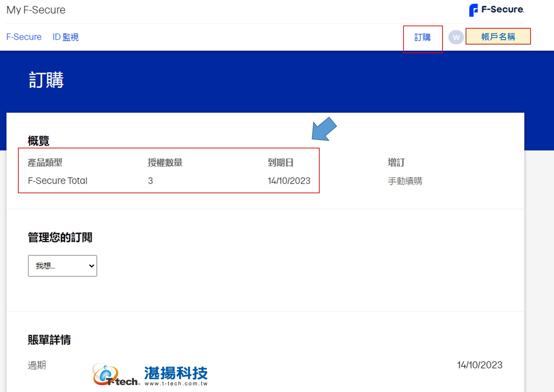Click the 過期 billing status label
This screenshot has width=554, height=392.
(x=37, y=365)
